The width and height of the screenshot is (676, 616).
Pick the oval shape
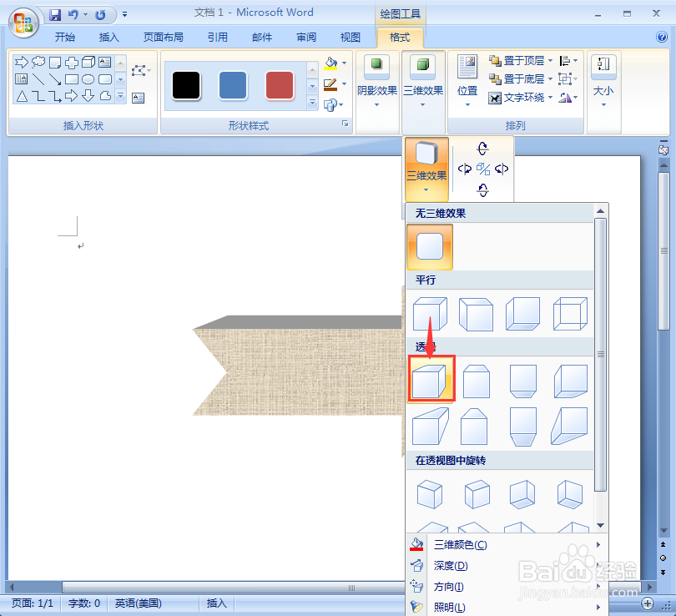coord(88,79)
